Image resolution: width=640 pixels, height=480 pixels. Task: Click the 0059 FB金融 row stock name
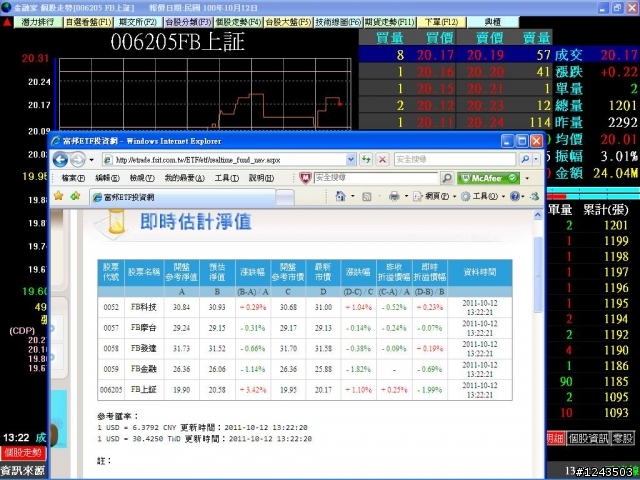pyautogui.click(x=144, y=369)
